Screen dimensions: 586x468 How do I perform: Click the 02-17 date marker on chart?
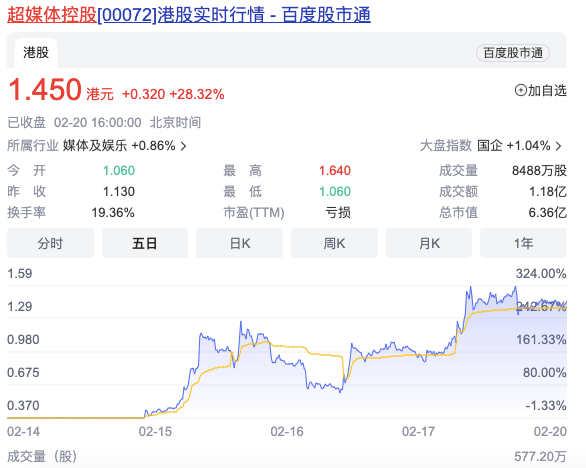pyautogui.click(x=419, y=432)
